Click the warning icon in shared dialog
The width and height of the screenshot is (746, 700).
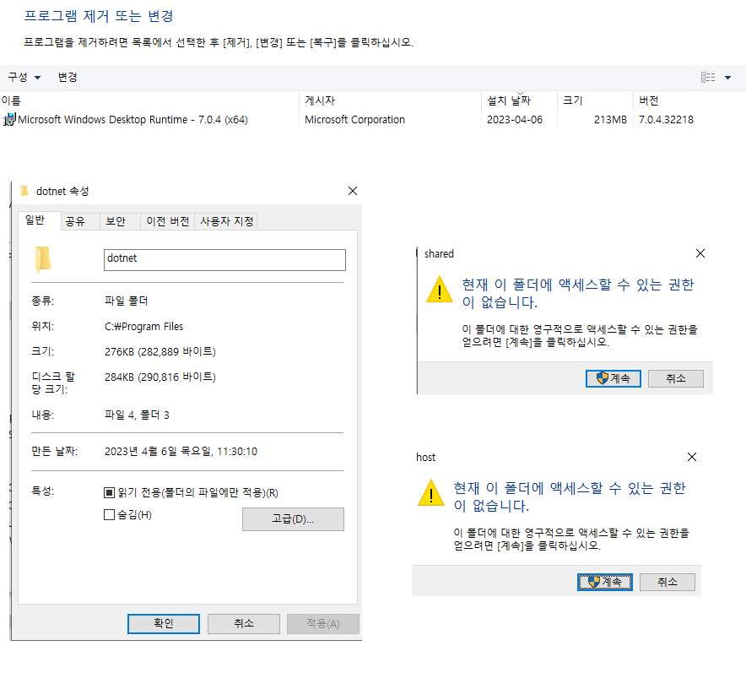[440, 290]
